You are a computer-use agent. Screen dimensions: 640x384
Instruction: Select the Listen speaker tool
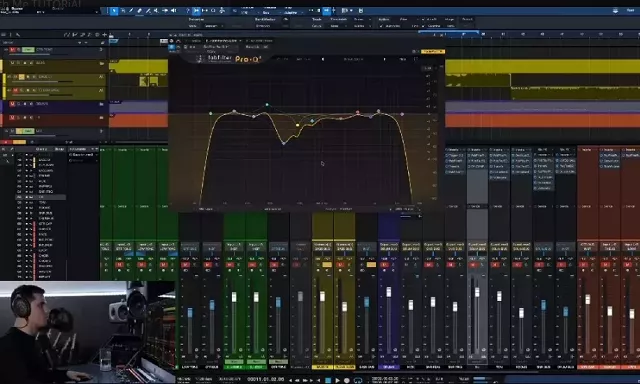click(x=174, y=11)
